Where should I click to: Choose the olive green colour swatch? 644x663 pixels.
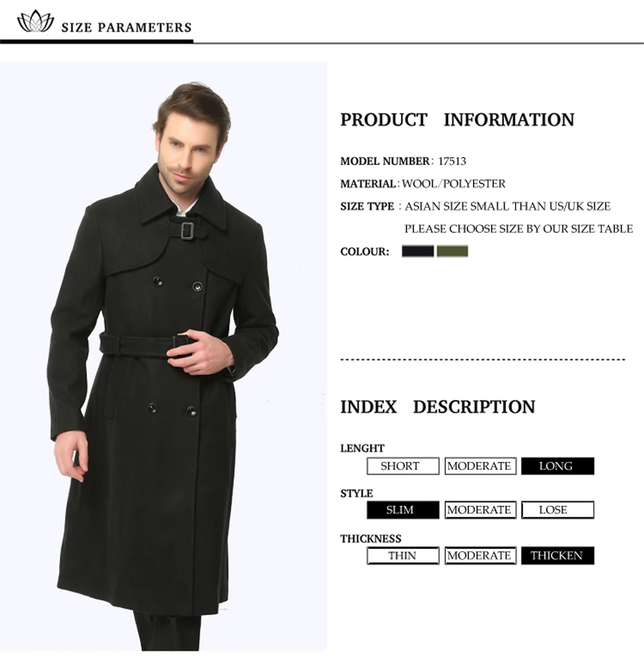(x=452, y=251)
